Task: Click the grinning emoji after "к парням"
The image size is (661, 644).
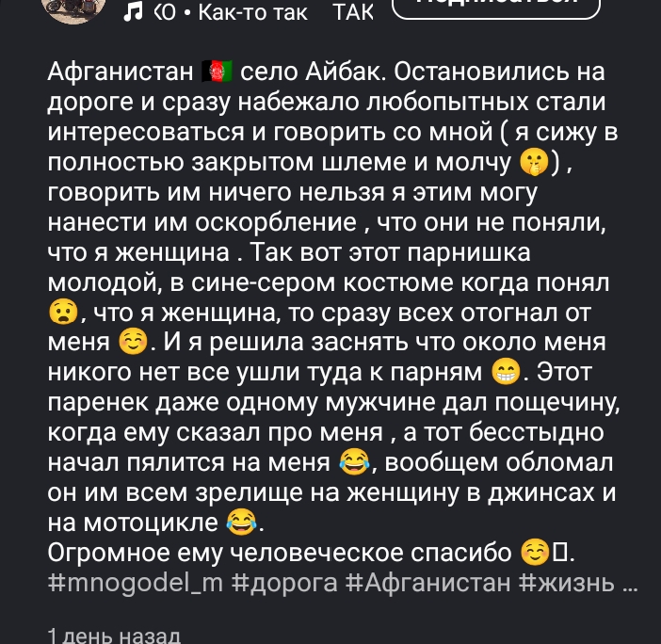Action: click(506, 372)
